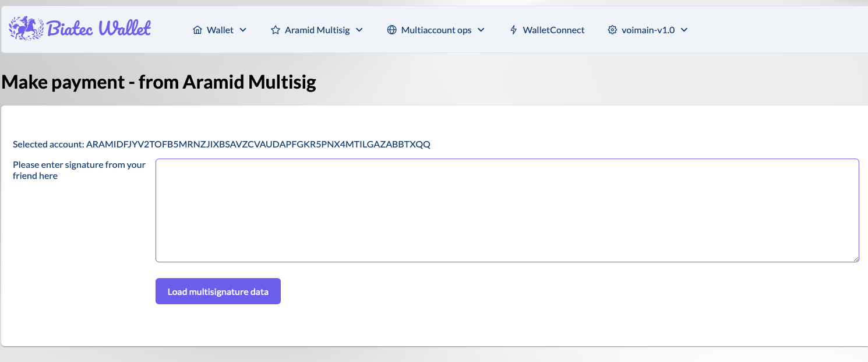The image size is (868, 362).
Task: Click the home icon beside Wallet
Action: point(197,30)
